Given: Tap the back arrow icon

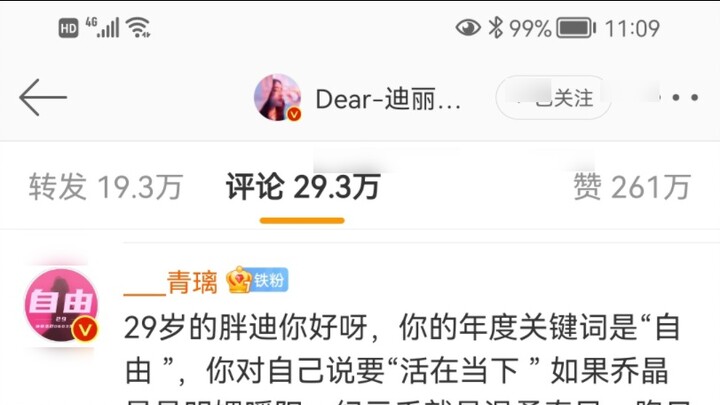Looking at the screenshot, I should tap(43, 97).
